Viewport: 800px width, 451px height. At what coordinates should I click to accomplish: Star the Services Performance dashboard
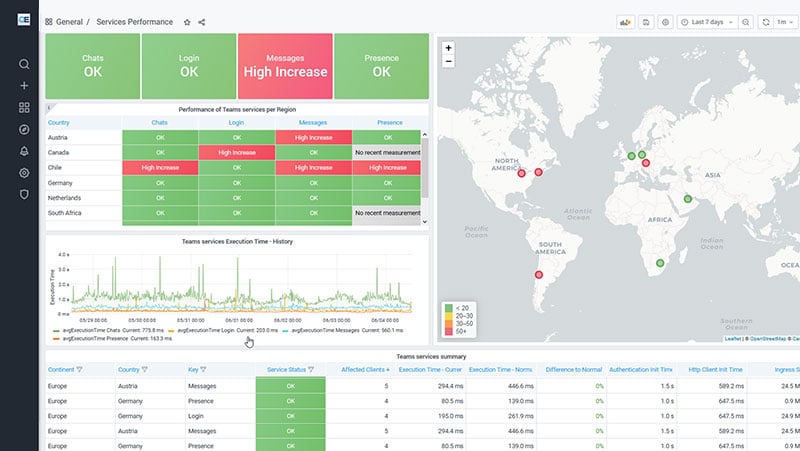[x=187, y=21]
